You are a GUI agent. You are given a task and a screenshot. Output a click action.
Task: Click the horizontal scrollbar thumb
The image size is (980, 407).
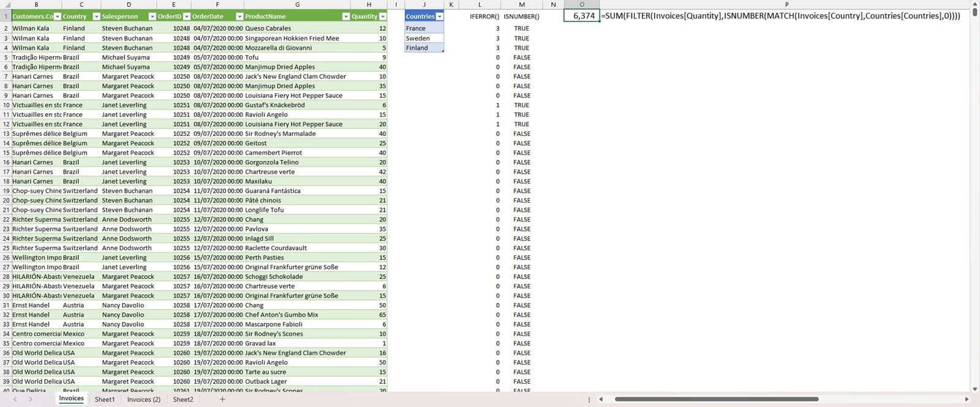click(717, 399)
